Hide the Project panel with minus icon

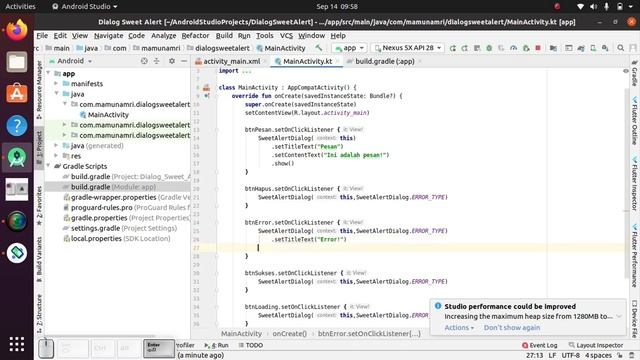tap(184, 61)
